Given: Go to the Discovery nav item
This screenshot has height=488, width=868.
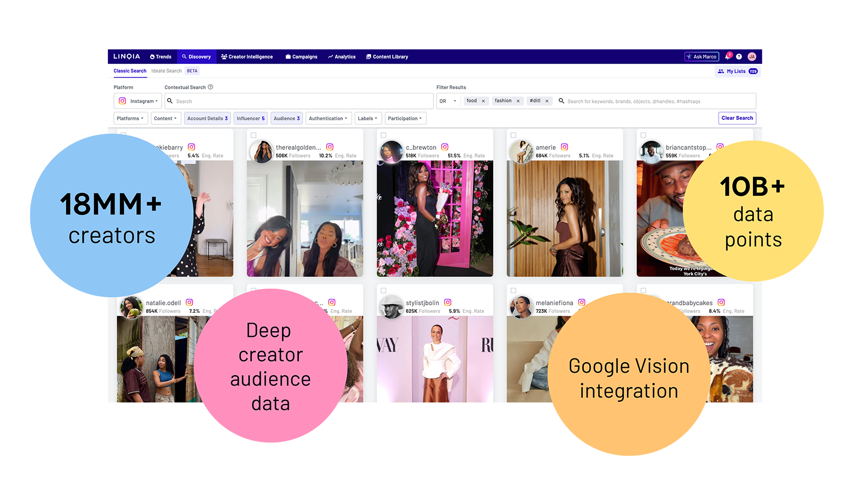Looking at the screenshot, I should (196, 56).
